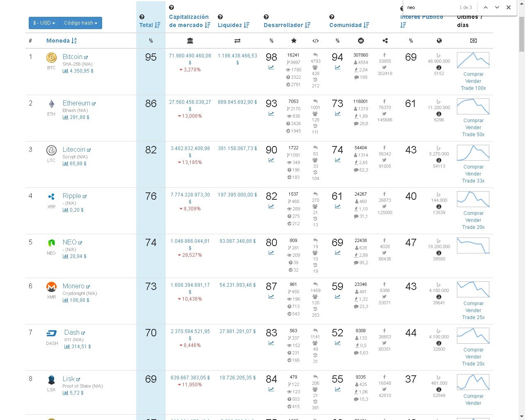
Task: Sort by Liquidez column header
Action: coord(233,25)
